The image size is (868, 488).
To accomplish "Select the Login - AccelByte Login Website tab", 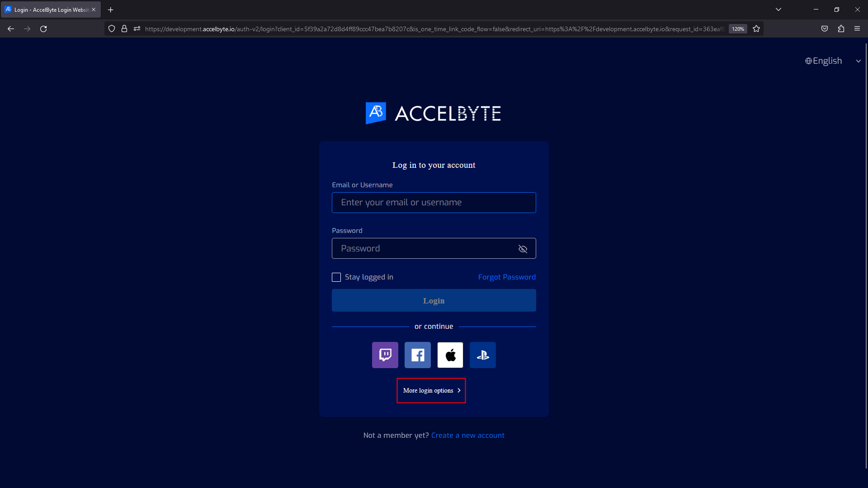I will tap(51, 9).
